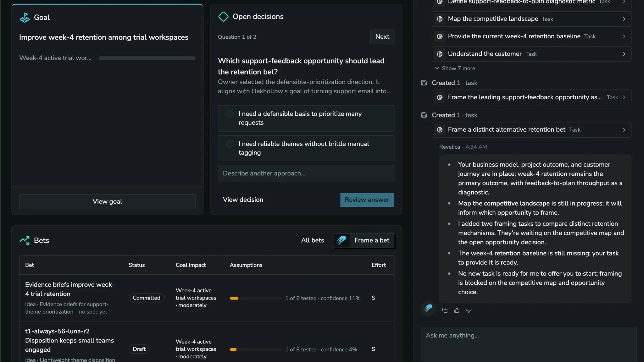Image resolution: width=644 pixels, height=362 pixels.
Task: Open Understand the customer task chevron
Action: click(624, 54)
